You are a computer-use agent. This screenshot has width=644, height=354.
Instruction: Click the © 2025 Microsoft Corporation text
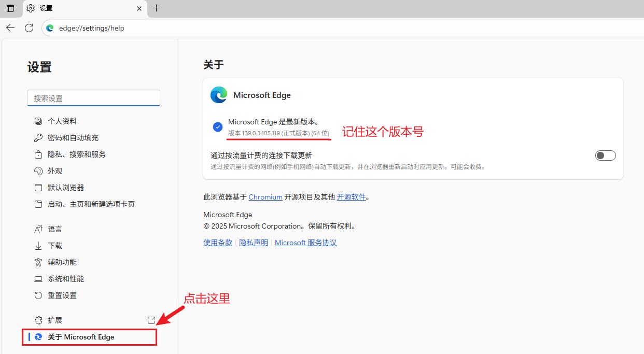[279, 226]
